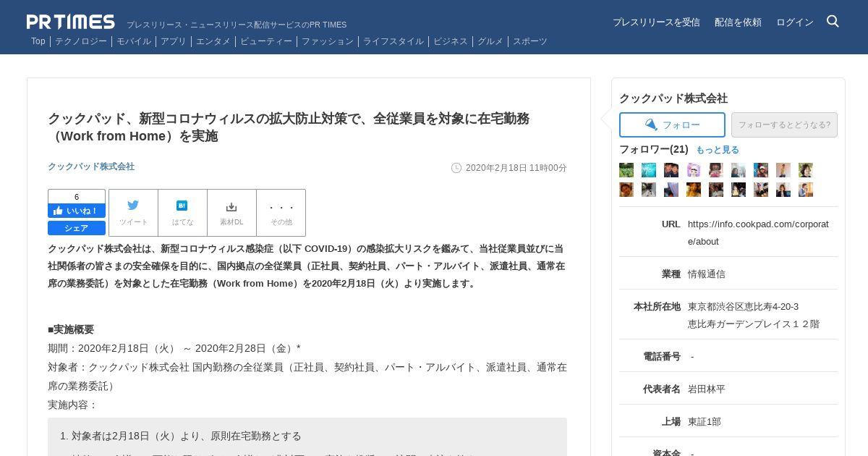868x456 pixels.
Task: Click last follower avatar in top row
Action: (806, 170)
